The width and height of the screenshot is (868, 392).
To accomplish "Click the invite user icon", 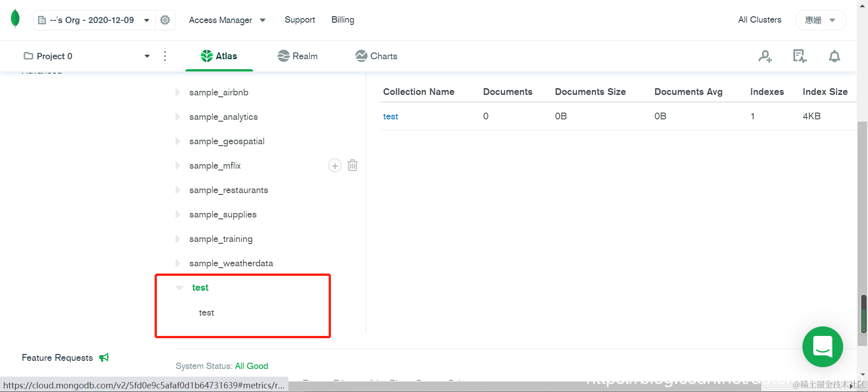I will [765, 56].
